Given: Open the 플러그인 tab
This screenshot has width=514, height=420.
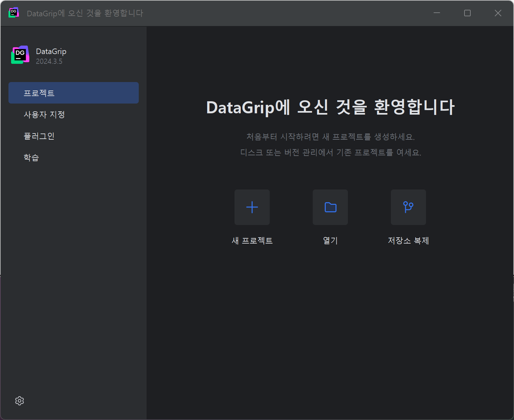Looking at the screenshot, I should click(x=74, y=136).
